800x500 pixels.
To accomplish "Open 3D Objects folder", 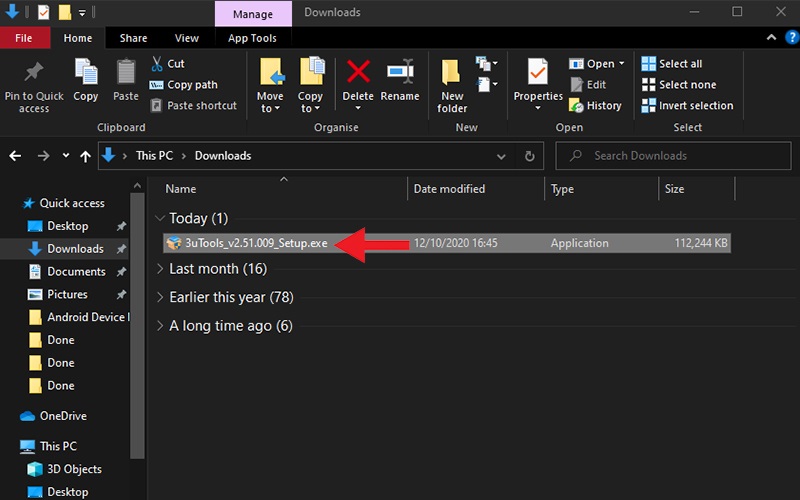I will click(x=64, y=469).
